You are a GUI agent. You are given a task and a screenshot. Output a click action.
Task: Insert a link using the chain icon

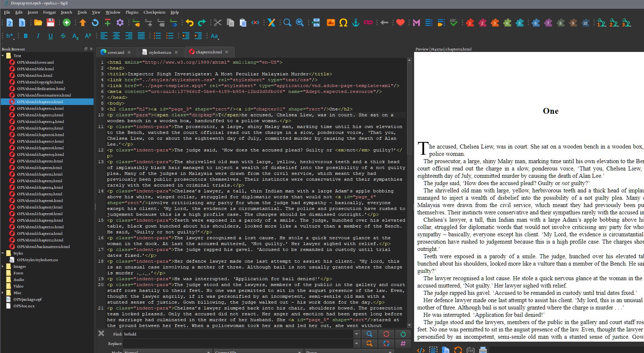[x=368, y=23]
